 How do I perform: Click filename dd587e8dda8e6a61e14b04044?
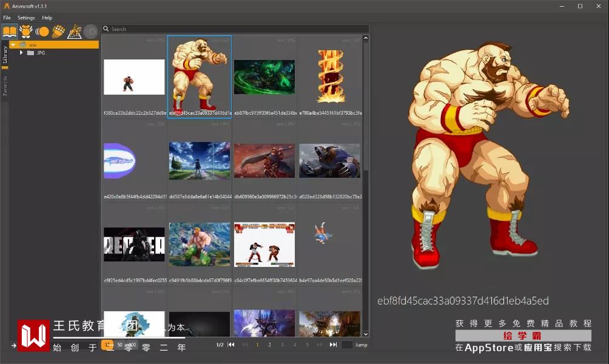[x=200, y=197]
